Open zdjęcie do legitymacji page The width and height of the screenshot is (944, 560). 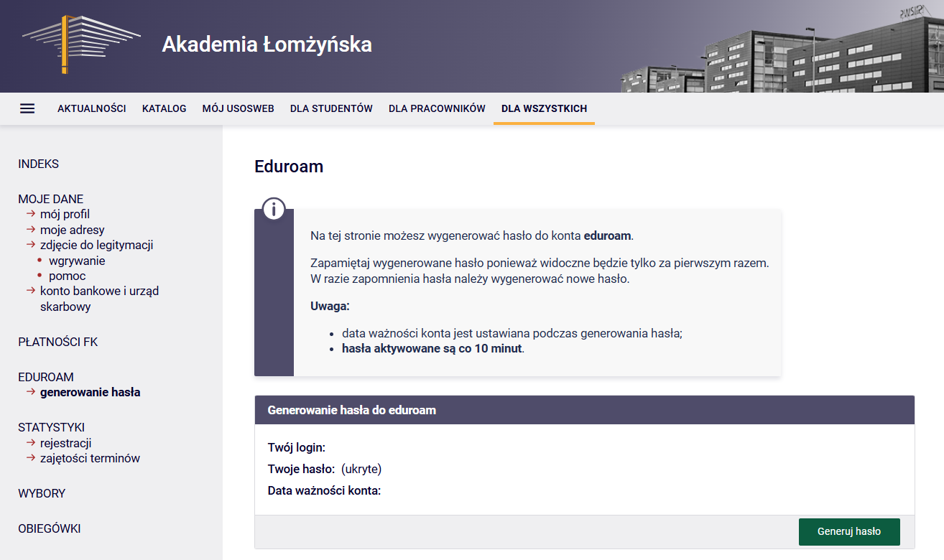(96, 245)
